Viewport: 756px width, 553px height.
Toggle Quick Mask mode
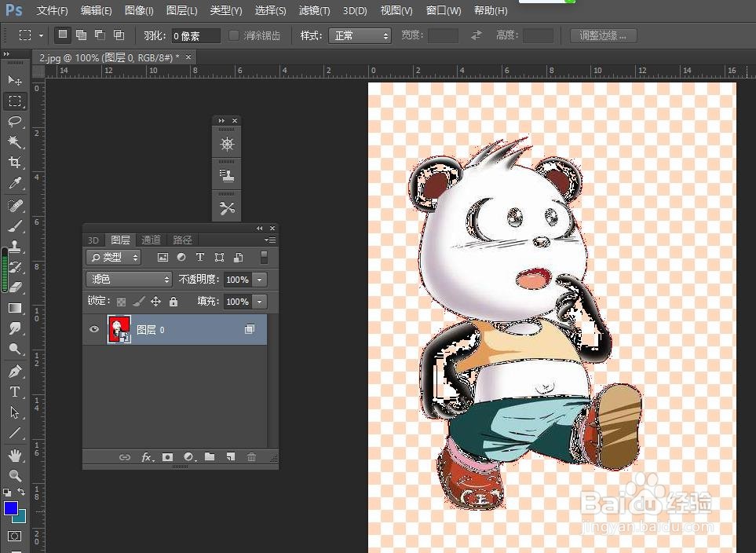(x=15, y=536)
